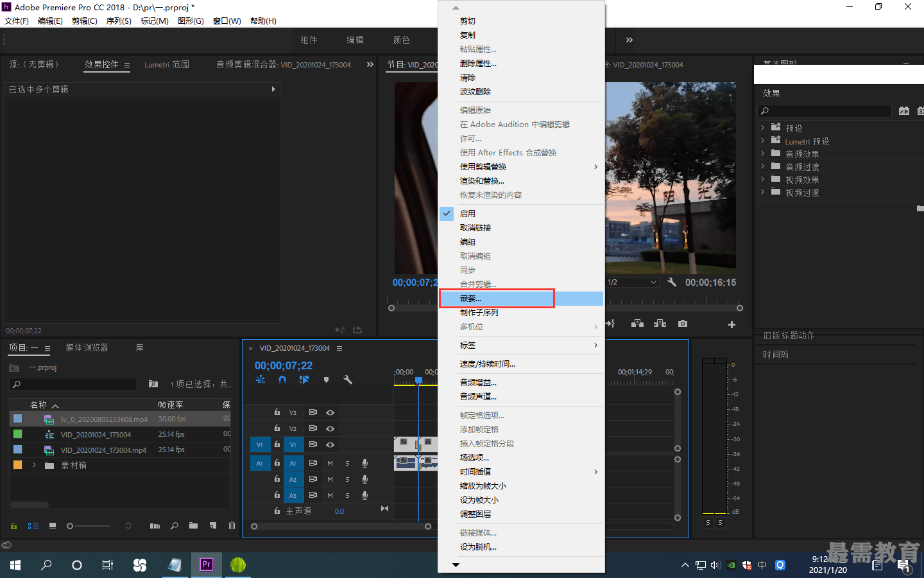The width and height of the screenshot is (924, 578).
Task: Expand 预设 folder in Effects panel
Action: 762,128
